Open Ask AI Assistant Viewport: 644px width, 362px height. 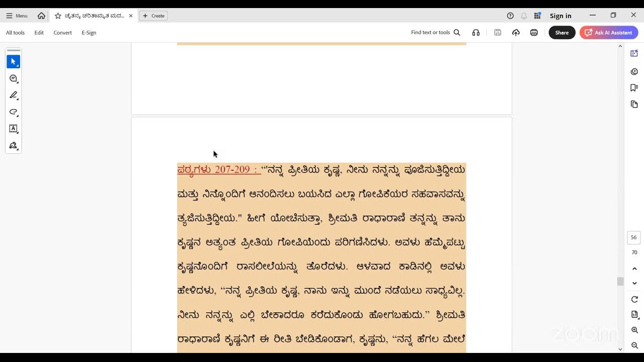click(609, 33)
